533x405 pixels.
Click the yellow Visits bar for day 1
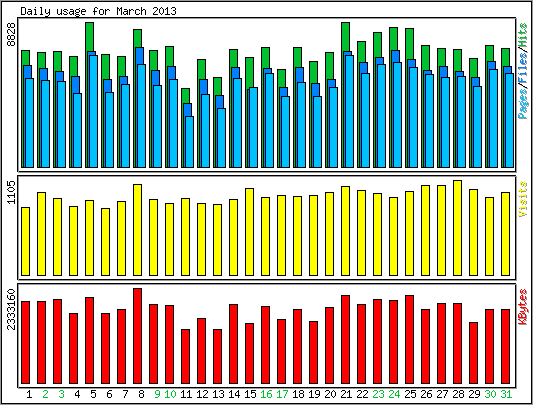[25, 241]
